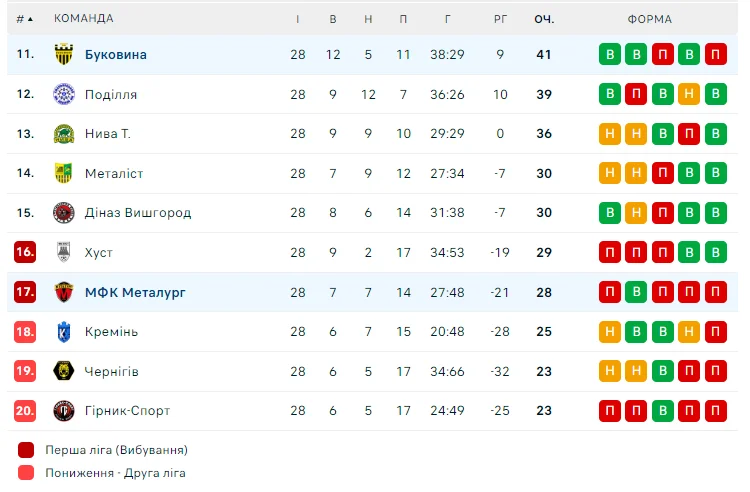Sort table by the # rank column
This screenshot has width=750, height=492.
[x=24, y=19]
